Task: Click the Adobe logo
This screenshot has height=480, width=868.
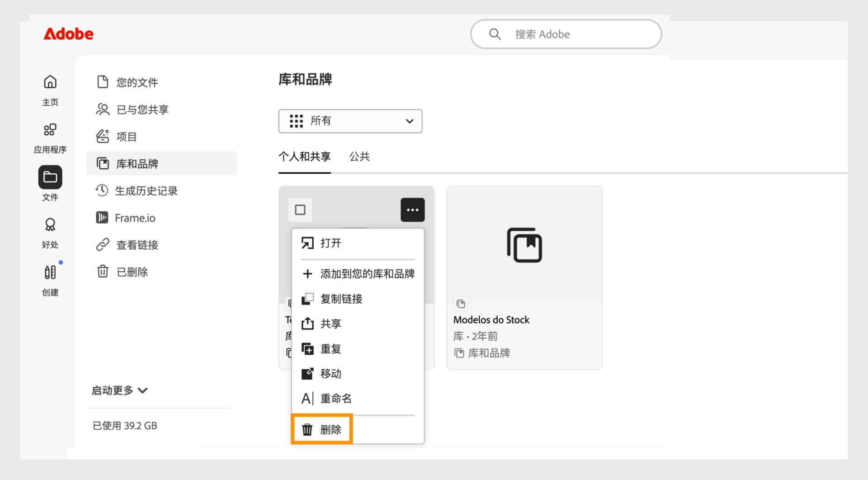Action: coord(68,34)
